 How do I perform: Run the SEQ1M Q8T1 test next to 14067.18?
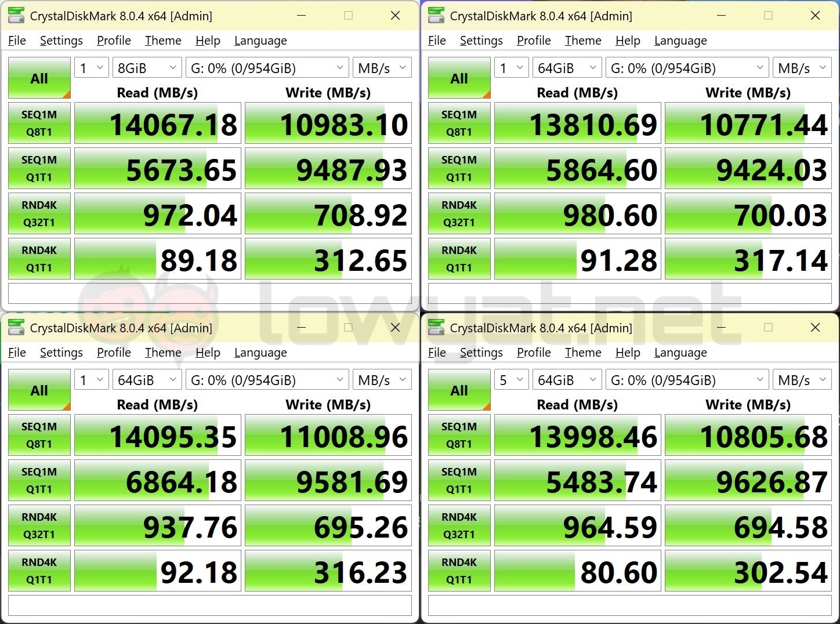39,123
